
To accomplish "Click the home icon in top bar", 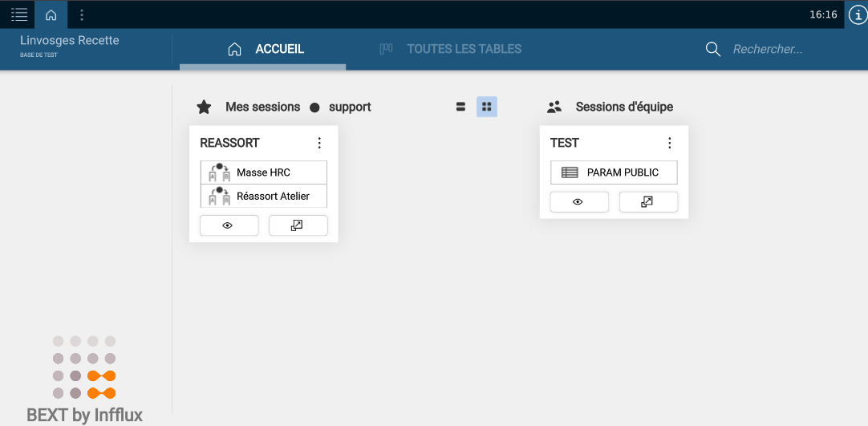I will pos(51,14).
